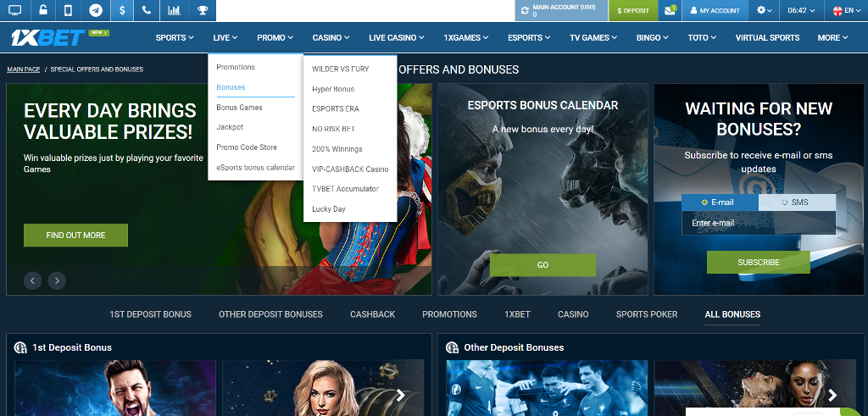Screen dimensions: 868x416
Task: Expand the PROMO menu
Action: click(275, 37)
